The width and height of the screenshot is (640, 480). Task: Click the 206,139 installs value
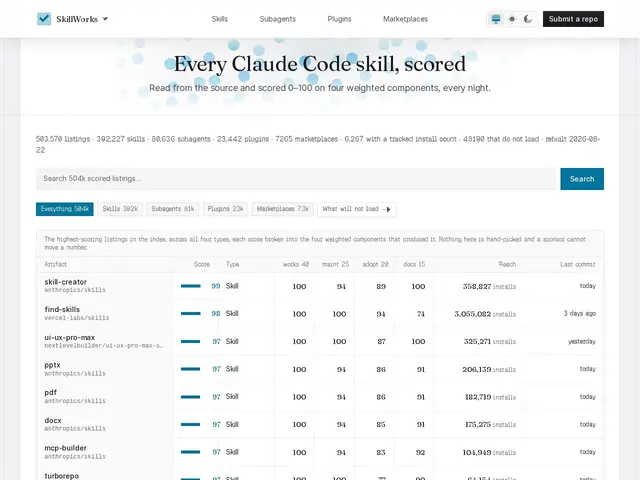[489, 369]
